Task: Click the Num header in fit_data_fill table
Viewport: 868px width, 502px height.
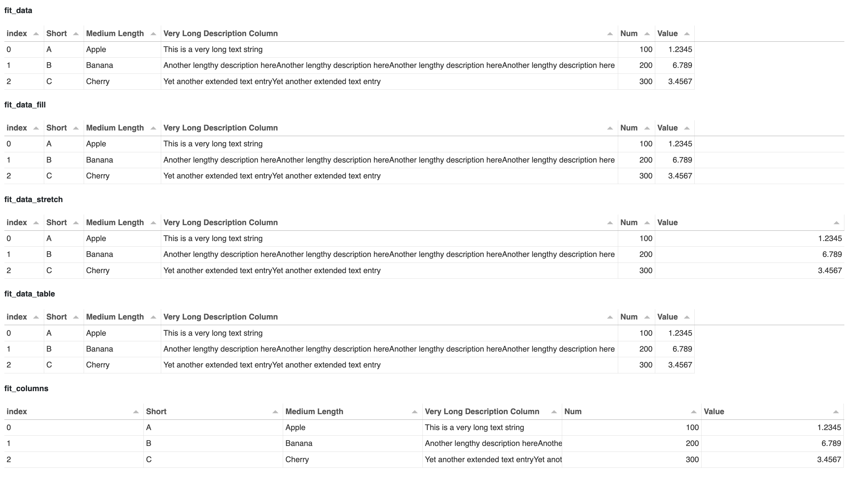Action: point(629,128)
